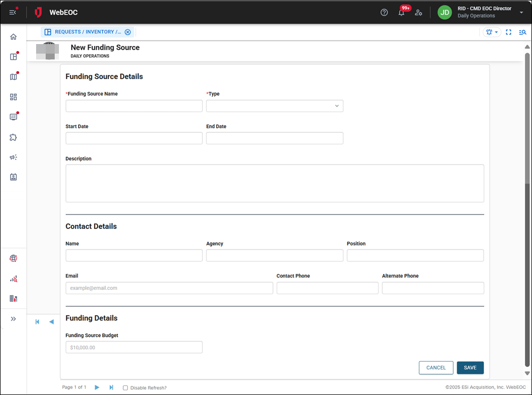Open the board search icon at top right

point(522,32)
